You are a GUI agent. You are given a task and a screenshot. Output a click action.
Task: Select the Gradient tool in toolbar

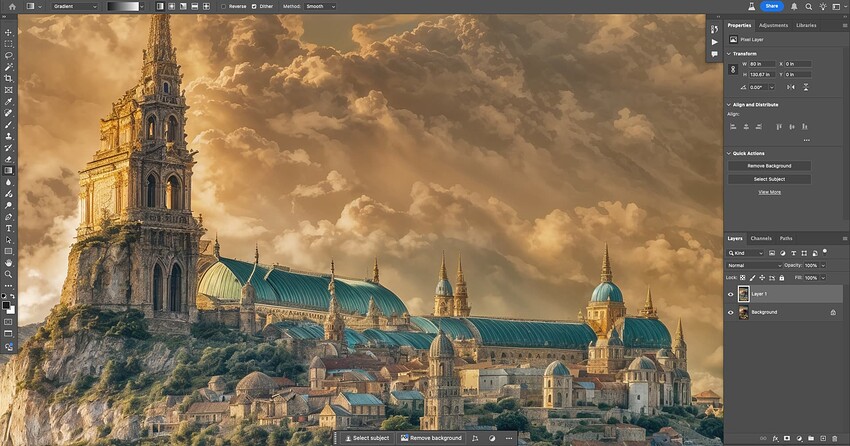[x=8, y=171]
